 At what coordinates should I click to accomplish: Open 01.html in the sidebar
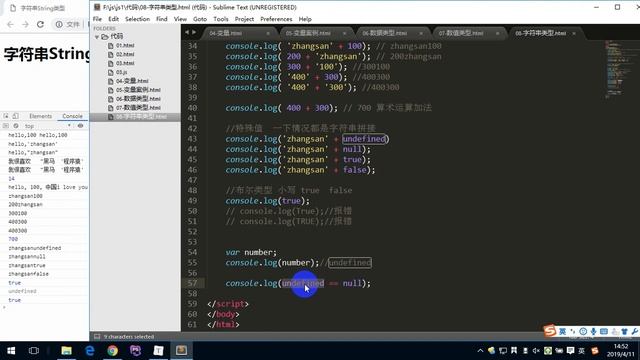[125, 45]
